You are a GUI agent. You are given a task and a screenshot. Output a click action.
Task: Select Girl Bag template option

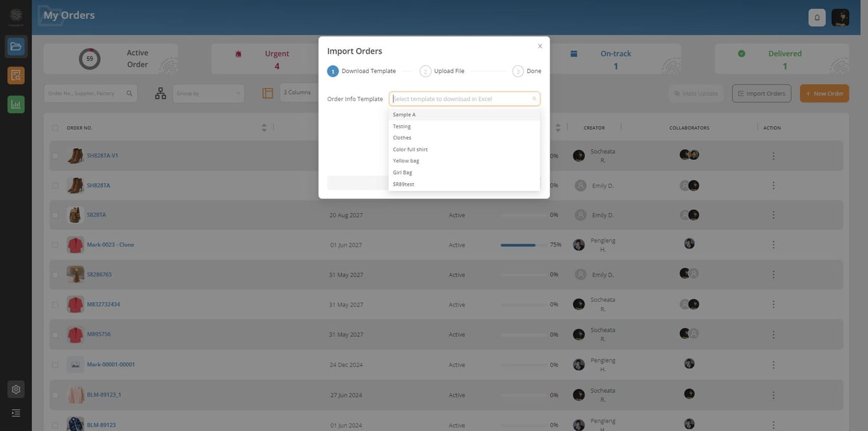click(x=465, y=172)
